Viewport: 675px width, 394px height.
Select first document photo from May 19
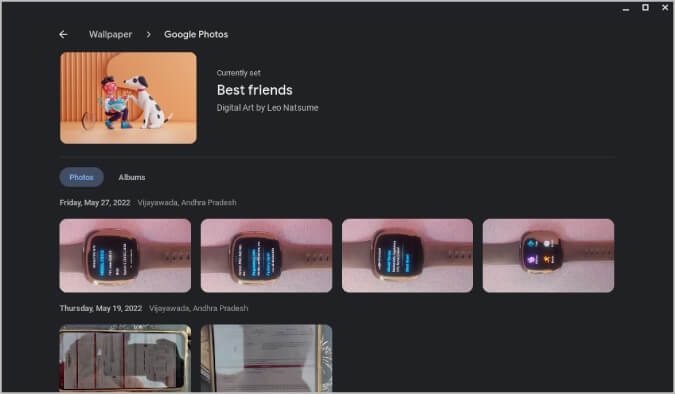(125, 358)
